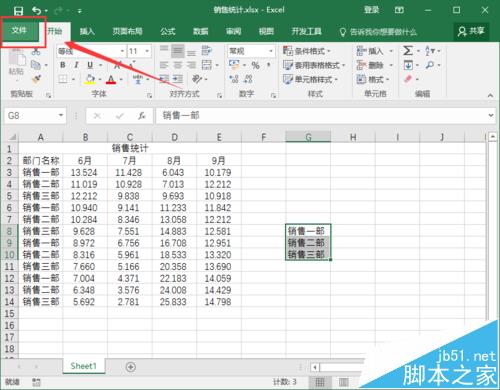
Task: Toggle bold formatting
Action: [x=63, y=65]
